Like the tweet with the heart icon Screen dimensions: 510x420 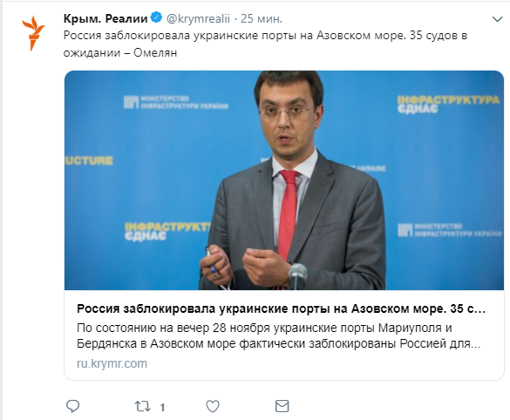click(213, 406)
